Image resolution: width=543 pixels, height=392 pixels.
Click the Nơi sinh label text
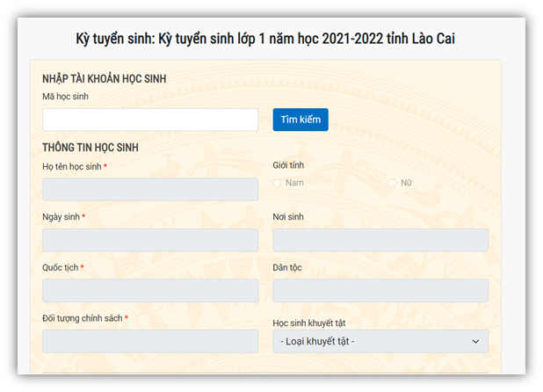tap(288, 217)
